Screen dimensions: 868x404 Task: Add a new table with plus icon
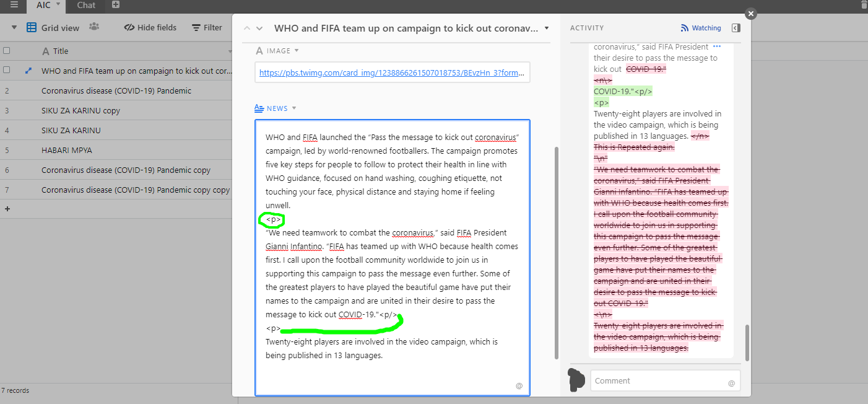pos(116,5)
